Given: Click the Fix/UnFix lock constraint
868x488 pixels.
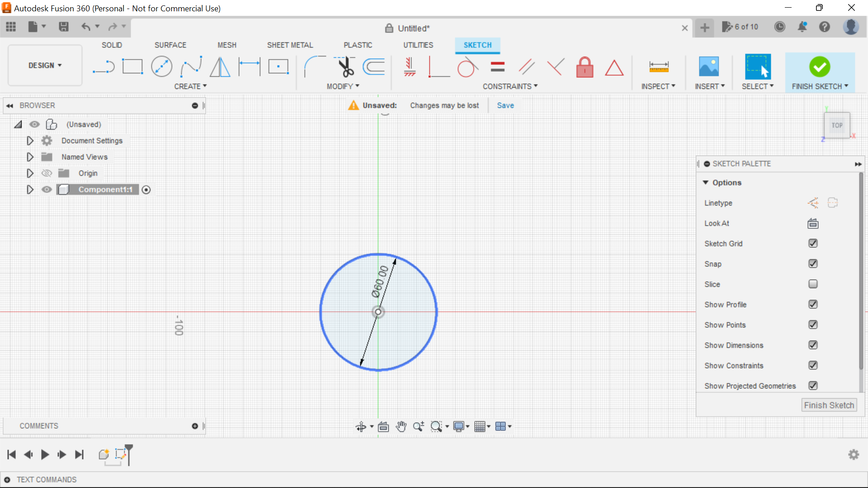Looking at the screenshot, I should pos(585,67).
